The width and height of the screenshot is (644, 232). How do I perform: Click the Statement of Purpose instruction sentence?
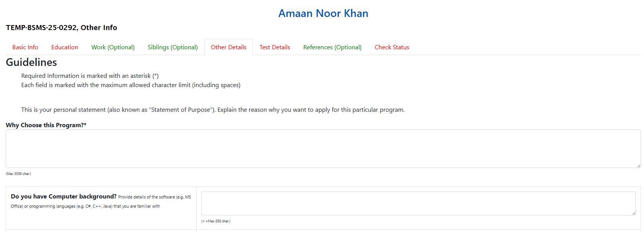pyautogui.click(x=213, y=110)
